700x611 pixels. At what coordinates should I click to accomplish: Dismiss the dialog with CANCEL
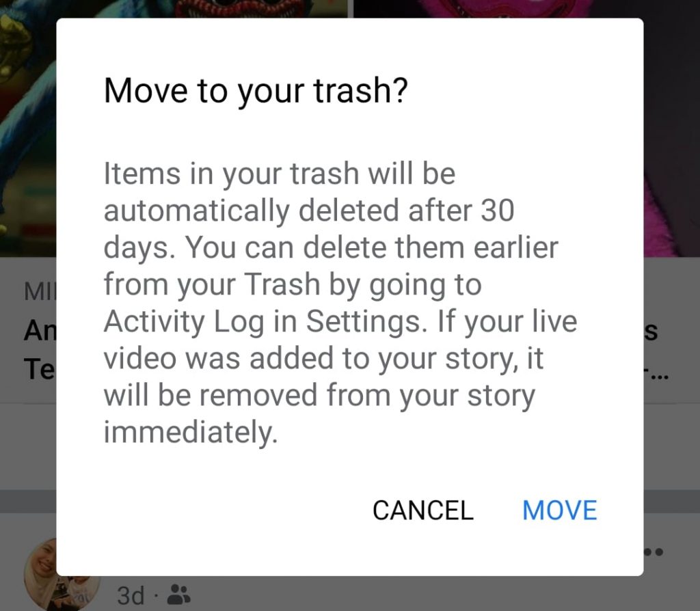422,510
